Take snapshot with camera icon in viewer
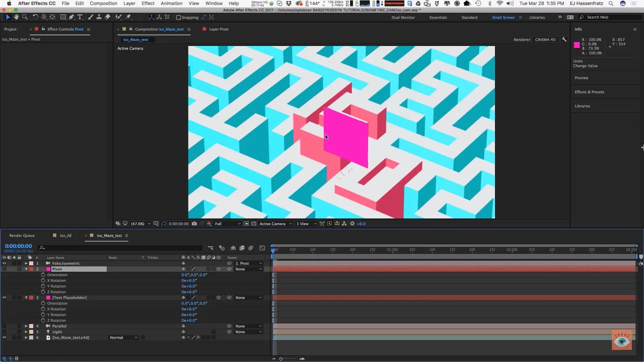The height and width of the screenshot is (362, 644). point(194,223)
